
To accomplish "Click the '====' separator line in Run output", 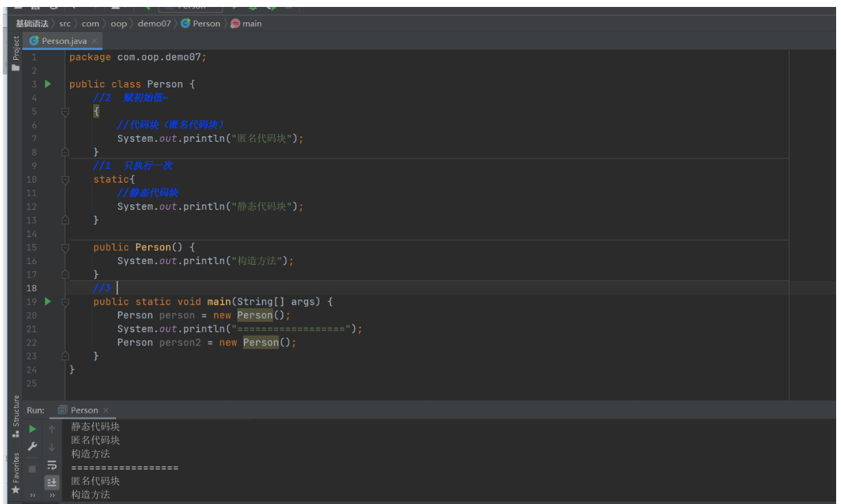I will (x=125, y=468).
